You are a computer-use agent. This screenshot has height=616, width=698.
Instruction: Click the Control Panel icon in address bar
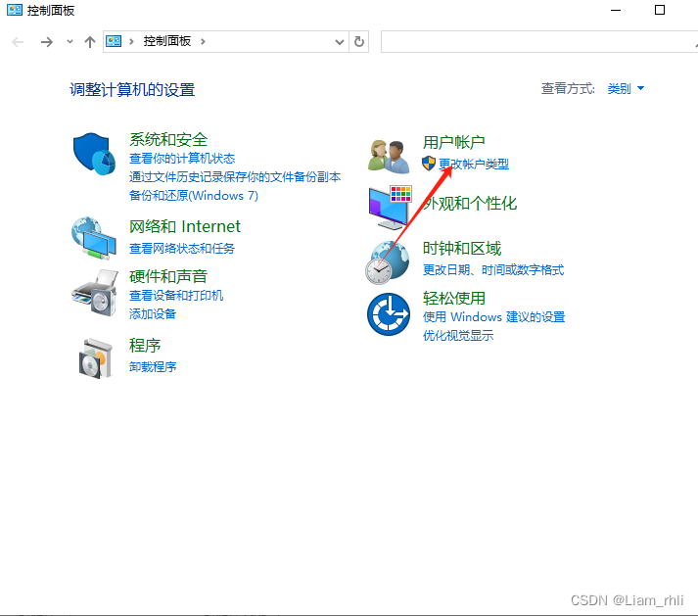(114, 41)
